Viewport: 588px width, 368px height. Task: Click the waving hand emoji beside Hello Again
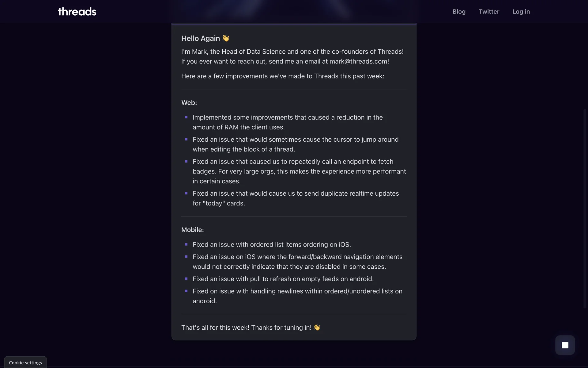pos(226,38)
